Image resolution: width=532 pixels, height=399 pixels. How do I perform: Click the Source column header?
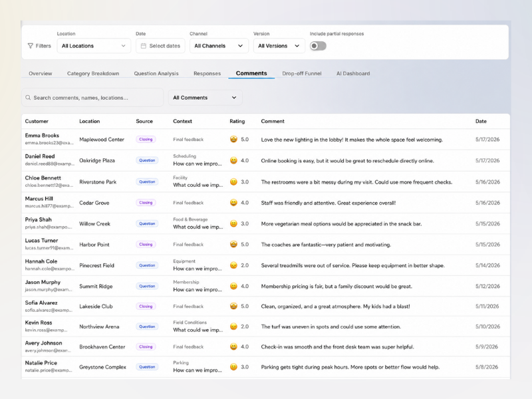144,121
